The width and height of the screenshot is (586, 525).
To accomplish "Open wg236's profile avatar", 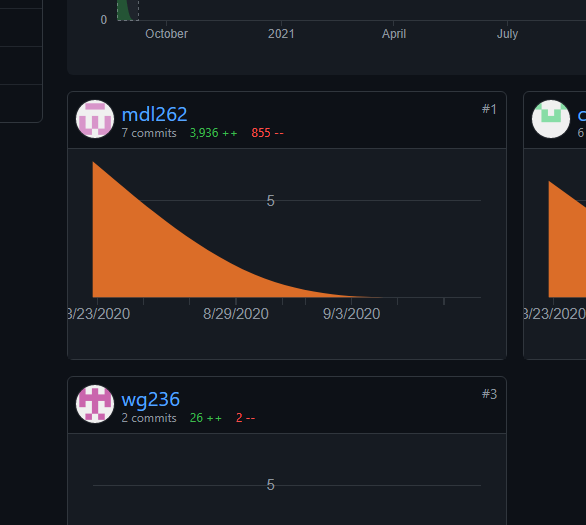I will pos(95,404).
